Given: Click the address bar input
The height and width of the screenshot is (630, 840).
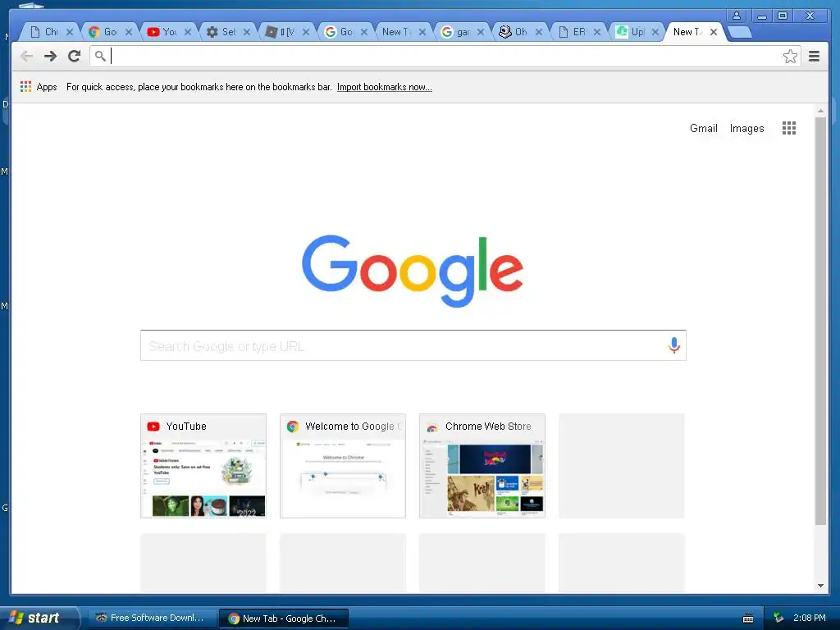Looking at the screenshot, I should pyautogui.click(x=445, y=57).
